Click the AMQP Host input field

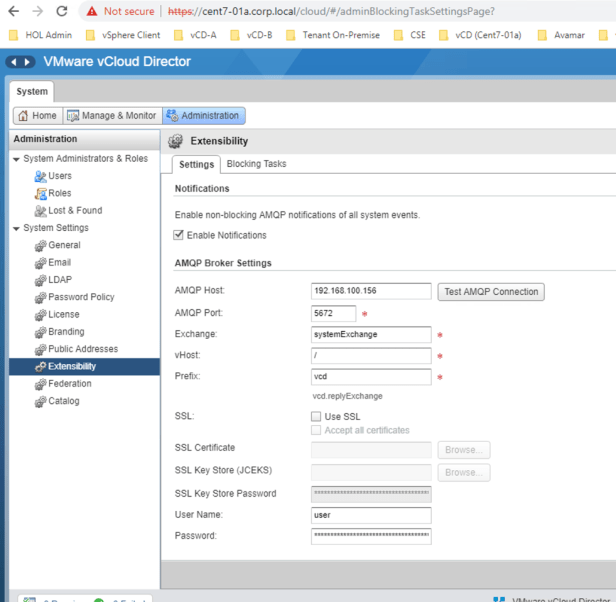pos(371,291)
